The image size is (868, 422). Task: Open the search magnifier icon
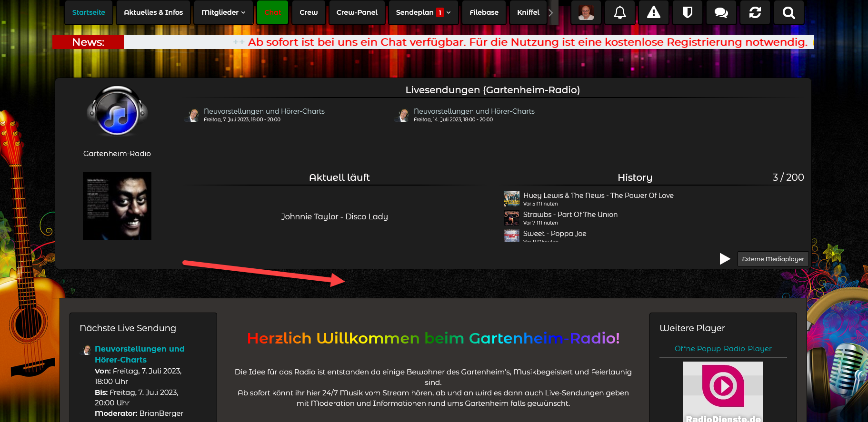coord(788,12)
